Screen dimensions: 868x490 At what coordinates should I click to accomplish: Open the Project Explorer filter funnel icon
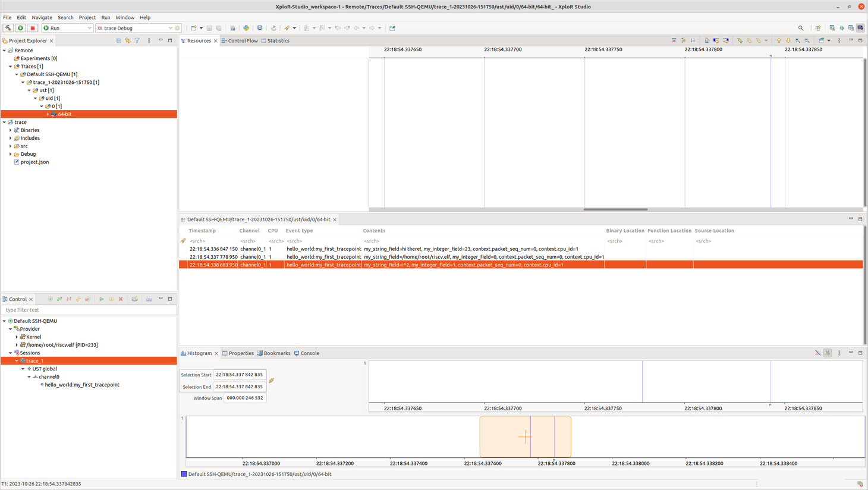click(x=137, y=40)
